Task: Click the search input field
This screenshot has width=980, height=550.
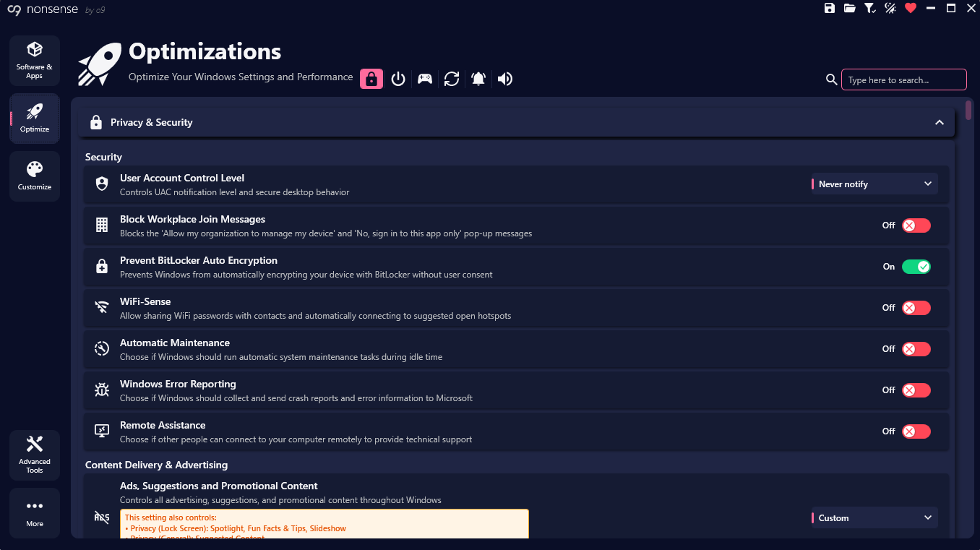Action: coord(903,80)
